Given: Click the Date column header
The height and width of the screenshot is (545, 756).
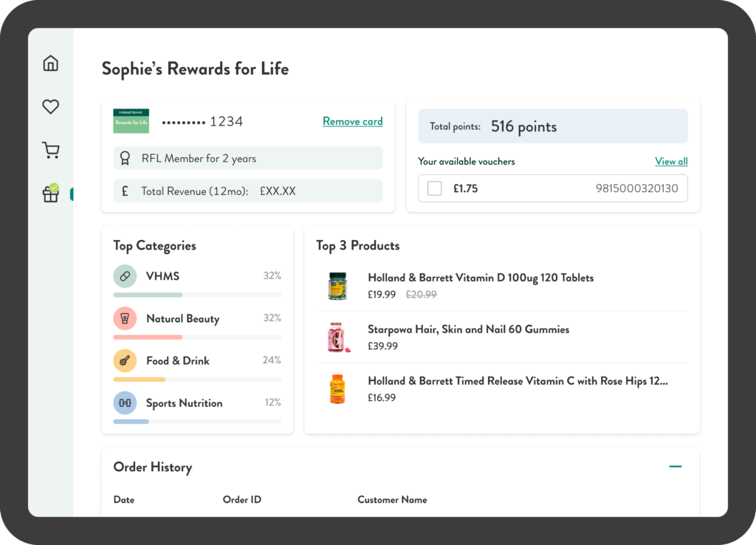Looking at the screenshot, I should point(124,500).
